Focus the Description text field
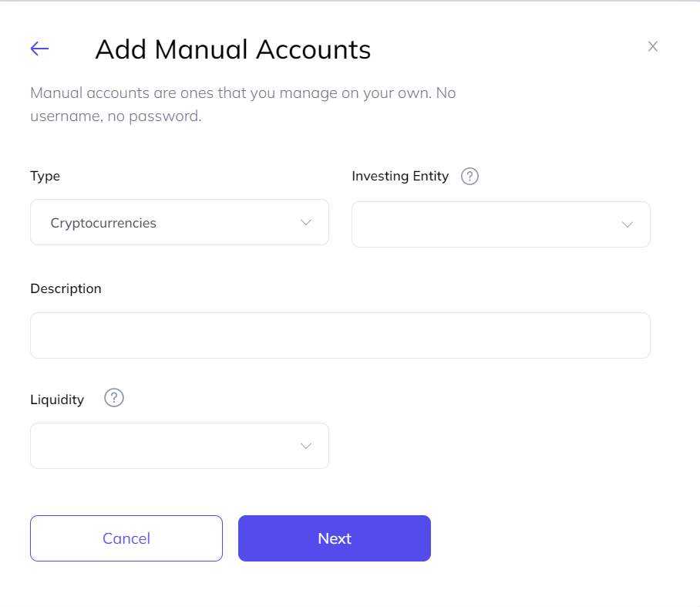 [340, 336]
